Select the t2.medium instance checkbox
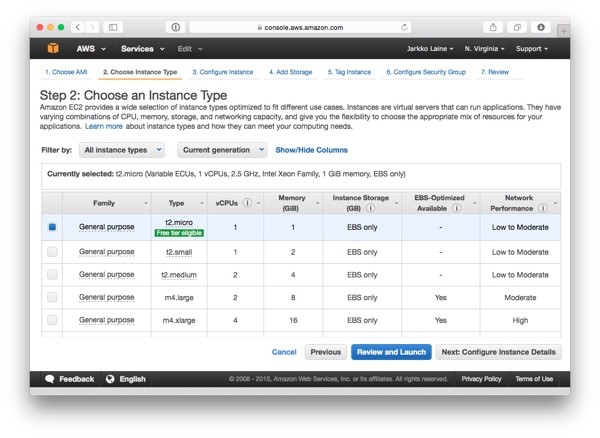600x438 pixels. (52, 274)
